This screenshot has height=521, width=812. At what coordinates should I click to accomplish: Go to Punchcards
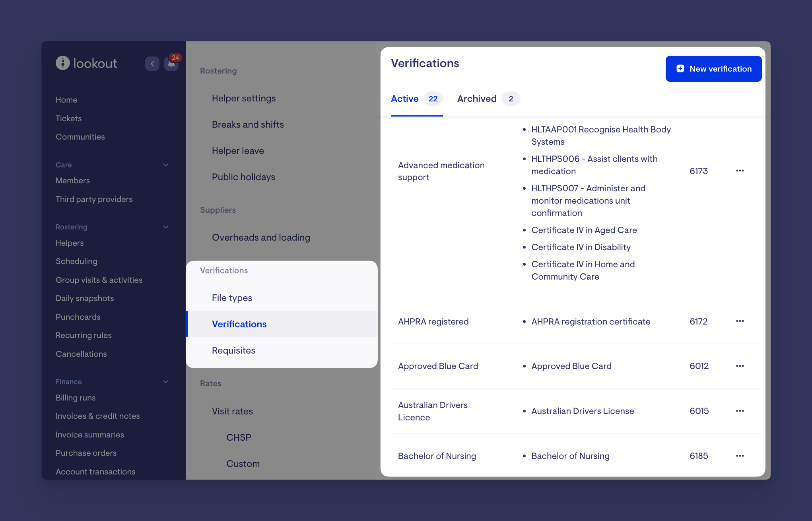coord(78,317)
